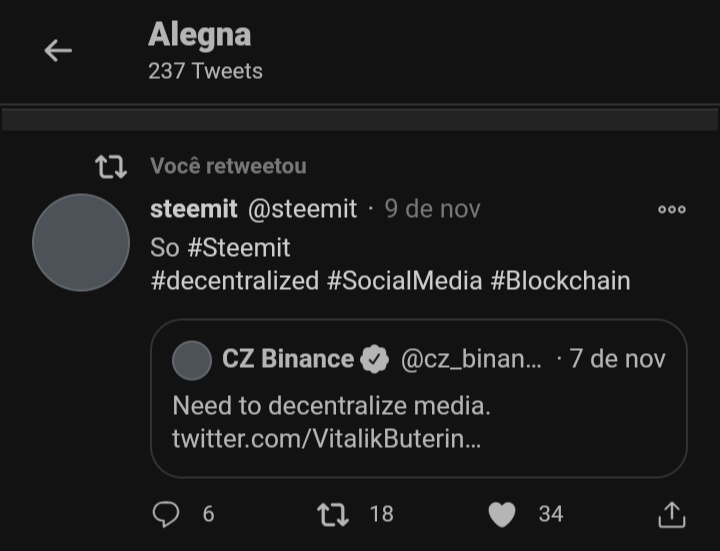Click the reply speech bubble icon

[x=166, y=514]
